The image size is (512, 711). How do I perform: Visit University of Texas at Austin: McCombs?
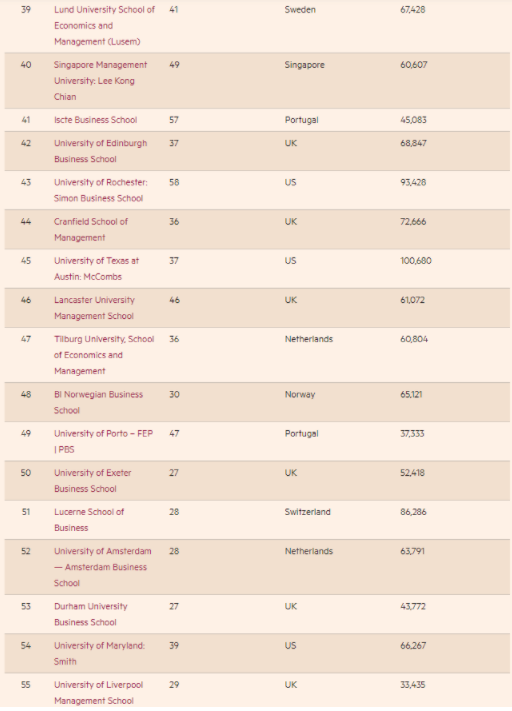tap(96, 268)
